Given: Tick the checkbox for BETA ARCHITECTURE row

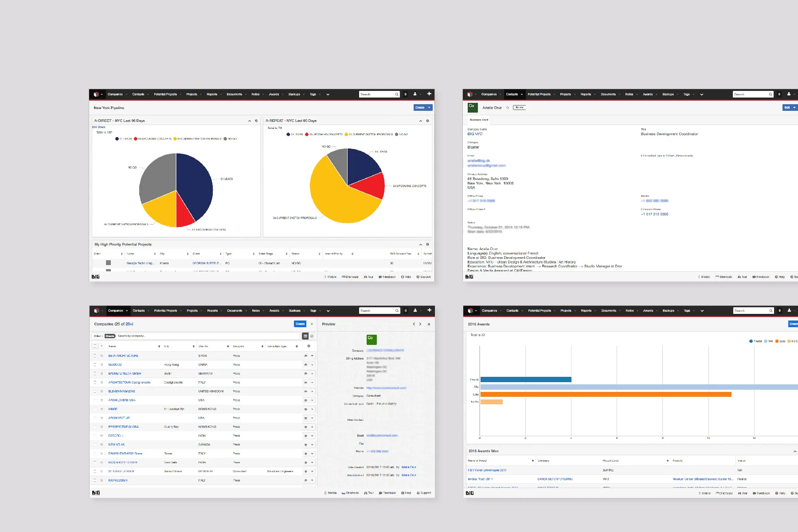Looking at the screenshot, I should click(x=95, y=356).
